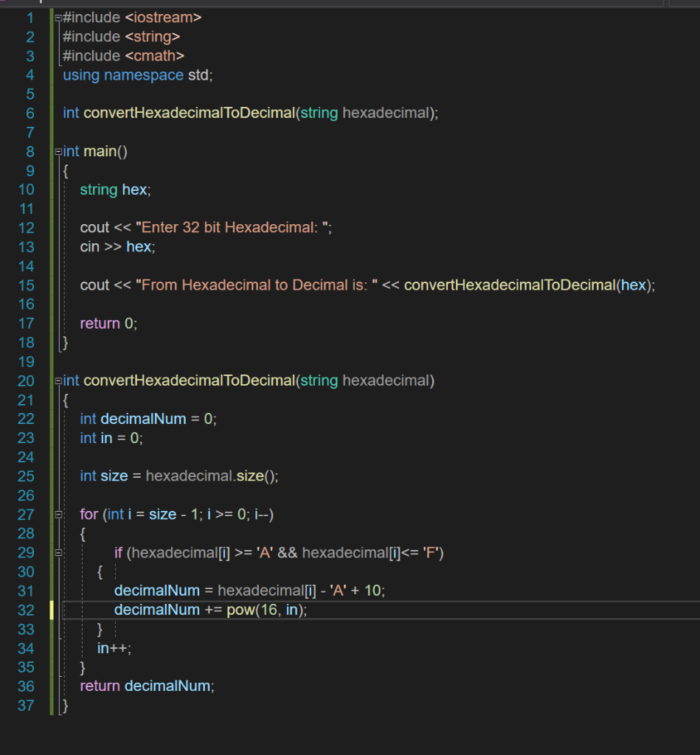This screenshot has width=700, height=755.
Task: Collapse the convertHexadecimalToDecimal function at line 20
Action: click(x=57, y=380)
